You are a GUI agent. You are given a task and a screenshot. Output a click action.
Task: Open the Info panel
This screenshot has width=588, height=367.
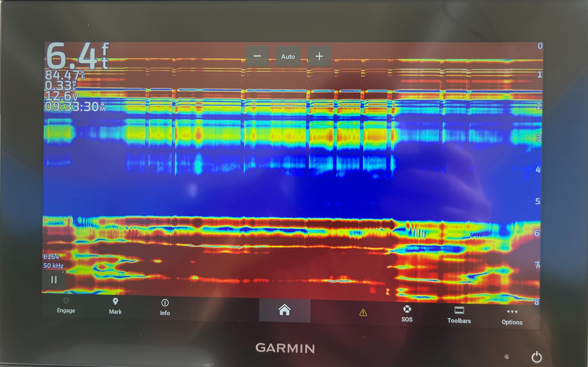[x=165, y=308]
